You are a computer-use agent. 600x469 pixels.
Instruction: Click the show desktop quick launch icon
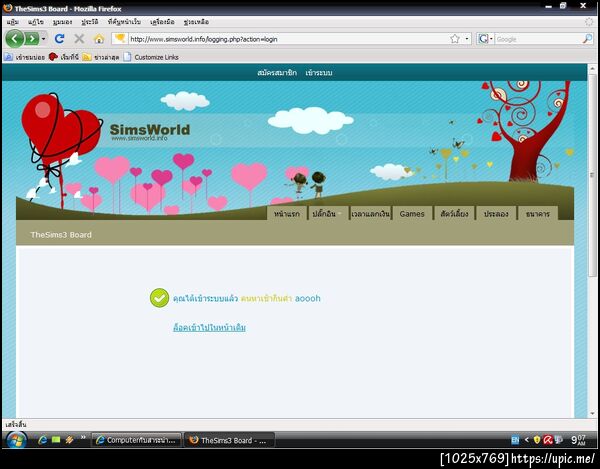pyautogui.click(x=56, y=440)
